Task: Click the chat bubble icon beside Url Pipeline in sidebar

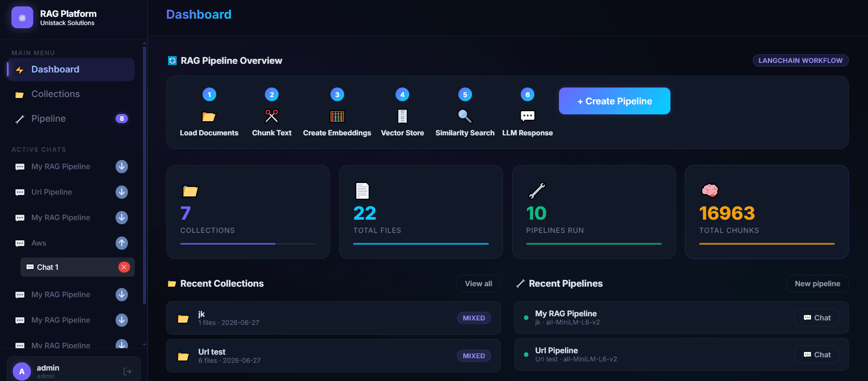Action: click(20, 192)
